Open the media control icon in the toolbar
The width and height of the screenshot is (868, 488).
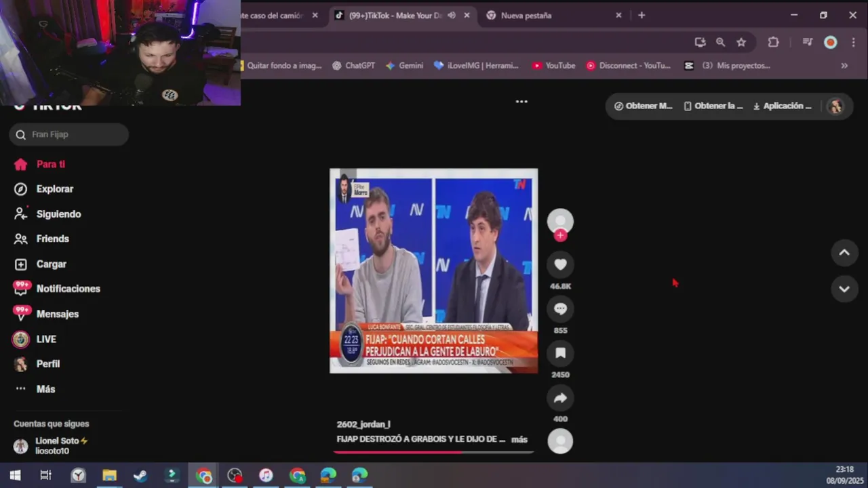[x=807, y=42]
